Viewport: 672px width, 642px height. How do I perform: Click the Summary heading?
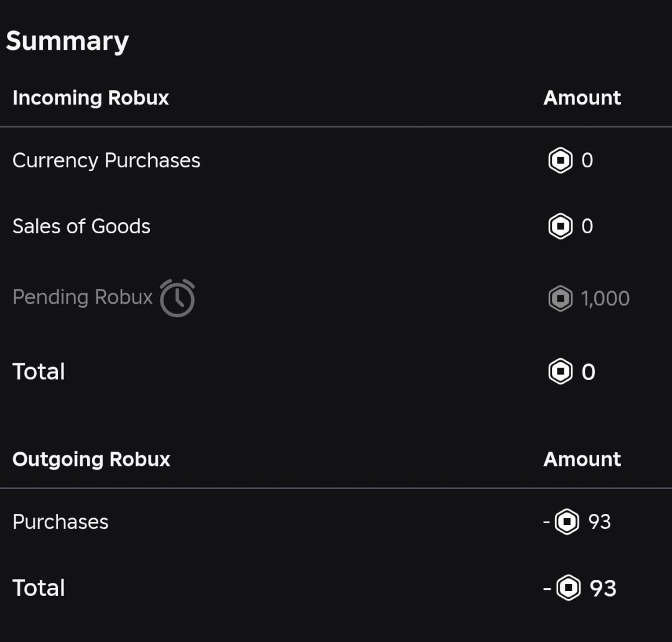[67, 41]
